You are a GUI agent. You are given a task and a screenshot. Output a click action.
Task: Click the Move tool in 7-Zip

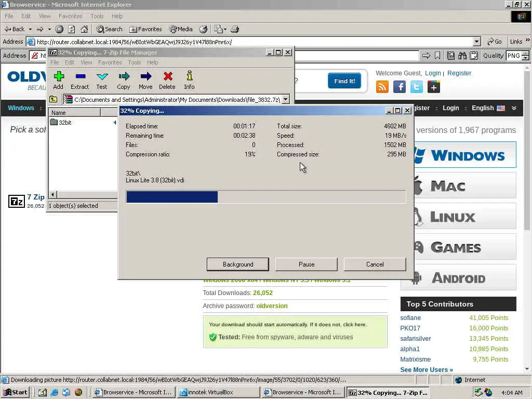click(145, 81)
